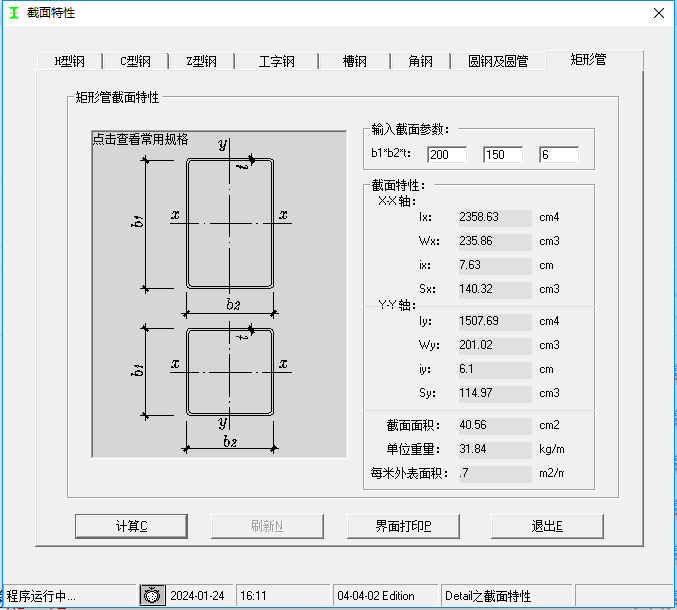Click the date 2024-01-24 in status bar
677x610 pixels.
[x=197, y=596]
